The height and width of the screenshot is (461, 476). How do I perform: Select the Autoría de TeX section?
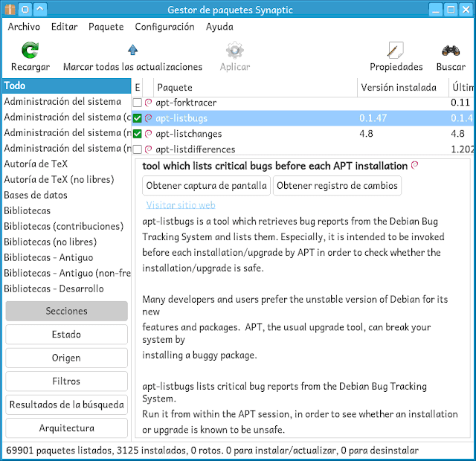click(66, 164)
